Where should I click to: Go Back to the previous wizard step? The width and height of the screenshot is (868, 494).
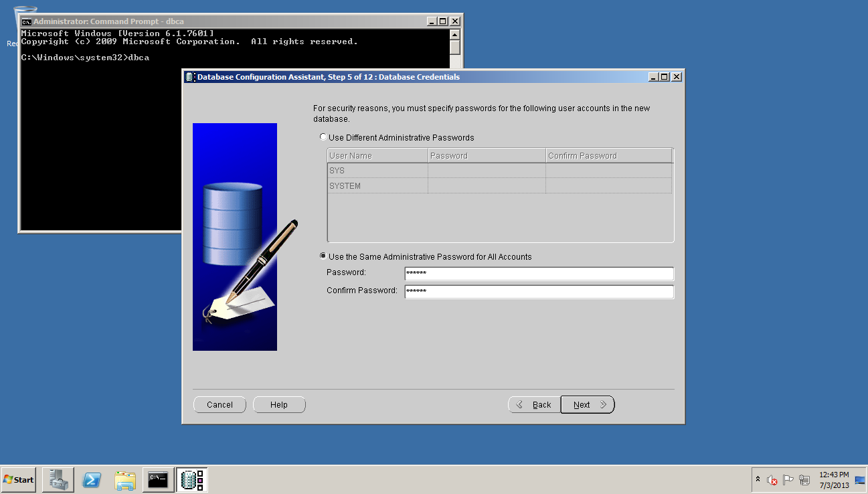click(x=535, y=405)
